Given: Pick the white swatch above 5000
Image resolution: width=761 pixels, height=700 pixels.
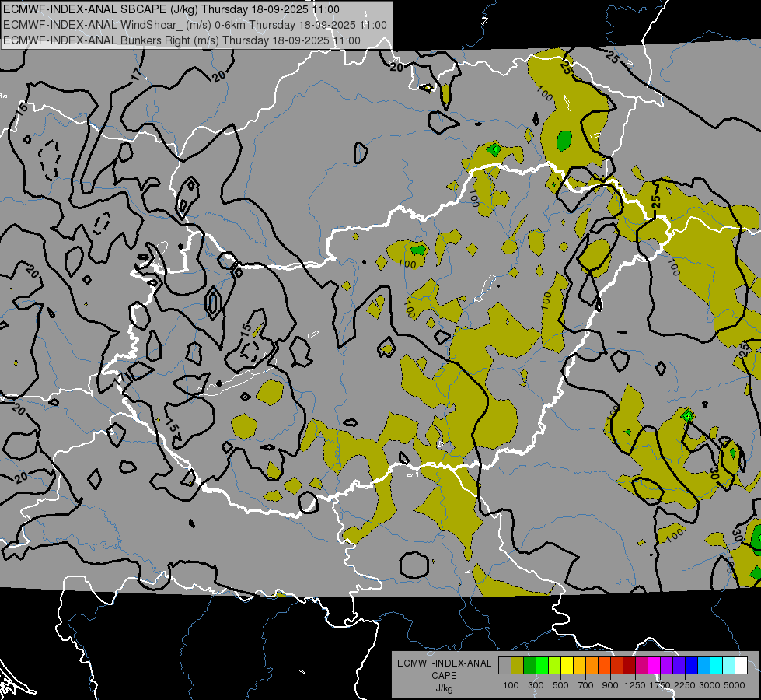Looking at the screenshot, I should [741, 666].
